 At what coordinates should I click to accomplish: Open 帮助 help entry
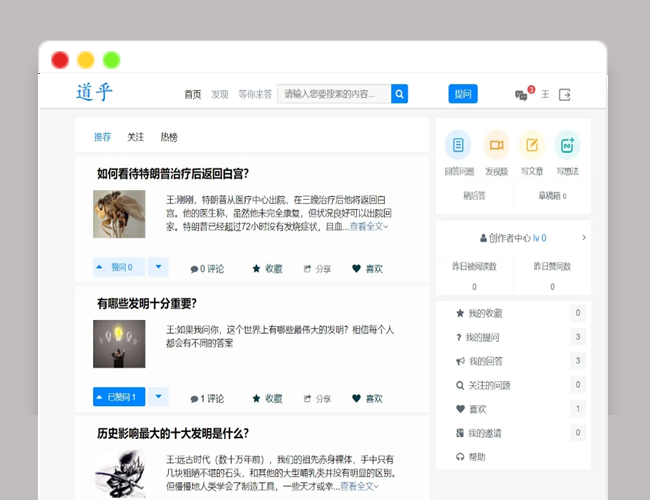click(471, 457)
